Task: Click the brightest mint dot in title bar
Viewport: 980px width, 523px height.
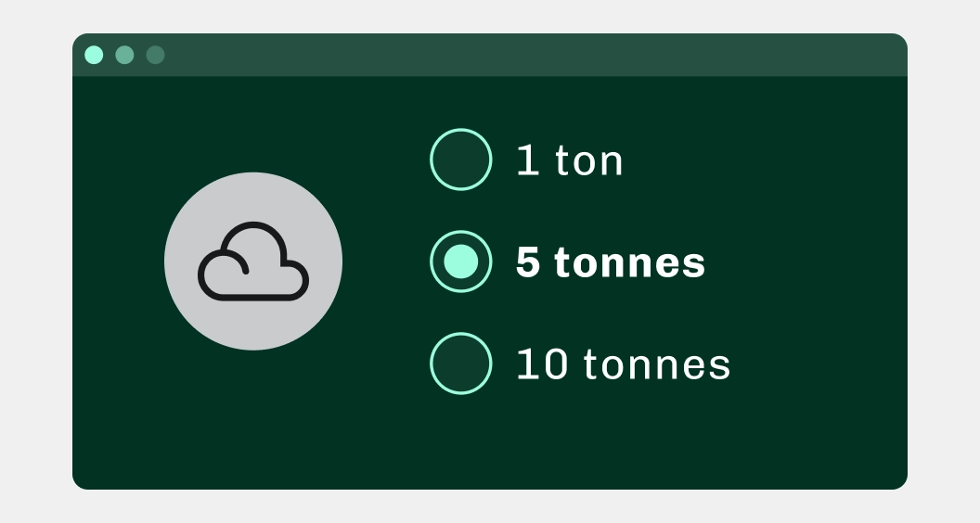Action: click(x=94, y=55)
